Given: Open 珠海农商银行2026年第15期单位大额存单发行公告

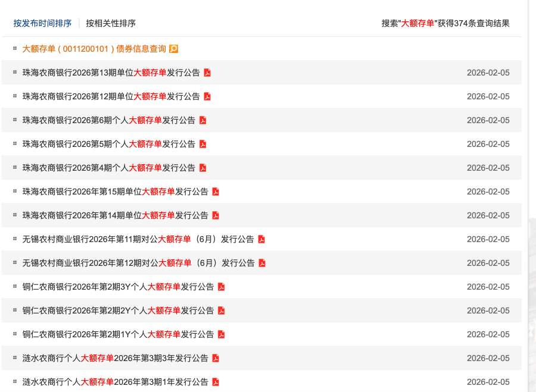Looking at the screenshot, I should pyautogui.click(x=115, y=192).
